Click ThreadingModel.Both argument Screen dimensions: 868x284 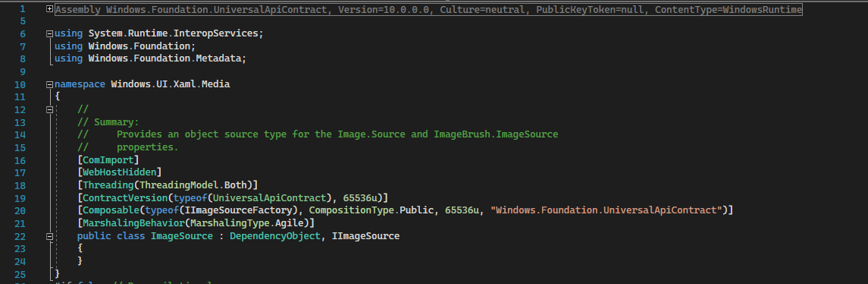click(193, 185)
